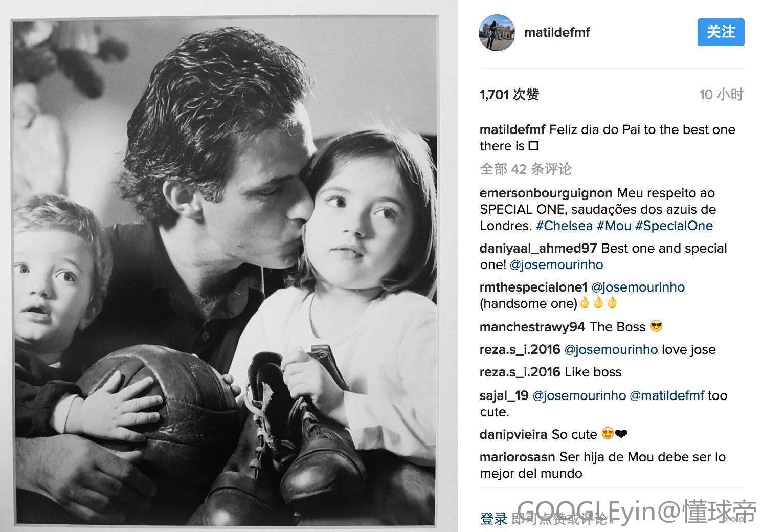Screen dimensions: 763x532
Task: Open @matildefmf mention in sajal_19 comment
Action: pyautogui.click(x=667, y=395)
